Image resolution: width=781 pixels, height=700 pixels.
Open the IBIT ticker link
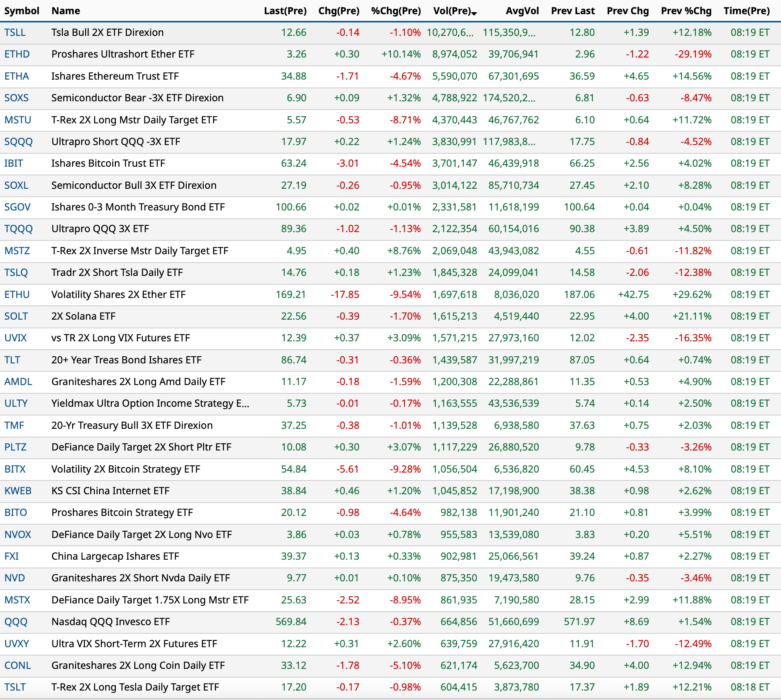pos(14,163)
